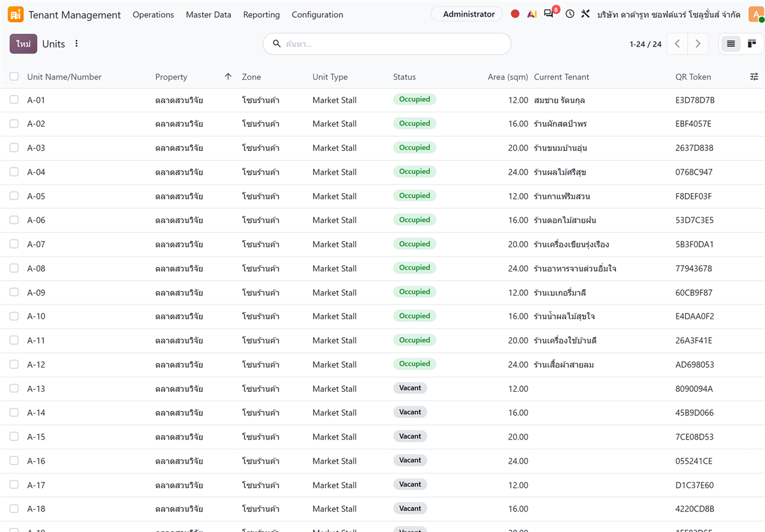Switch to list view
Screen dimensions: 765x532
coord(731,44)
